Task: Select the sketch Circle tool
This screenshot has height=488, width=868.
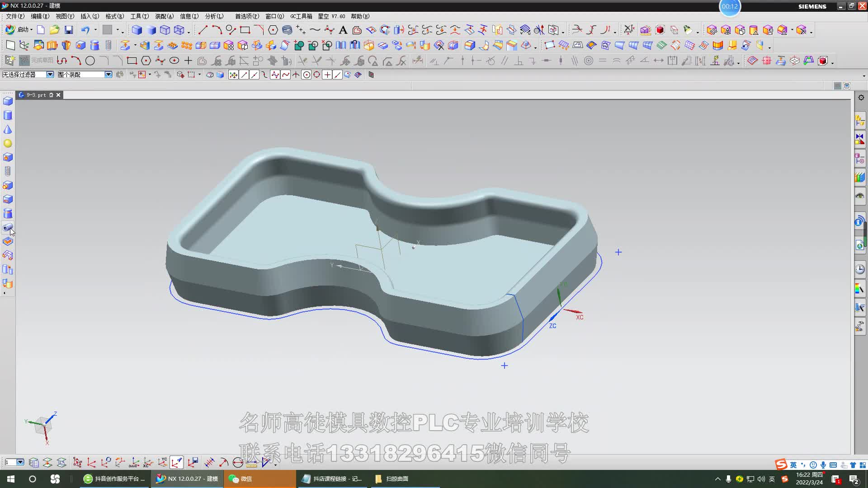Action: (x=90, y=61)
